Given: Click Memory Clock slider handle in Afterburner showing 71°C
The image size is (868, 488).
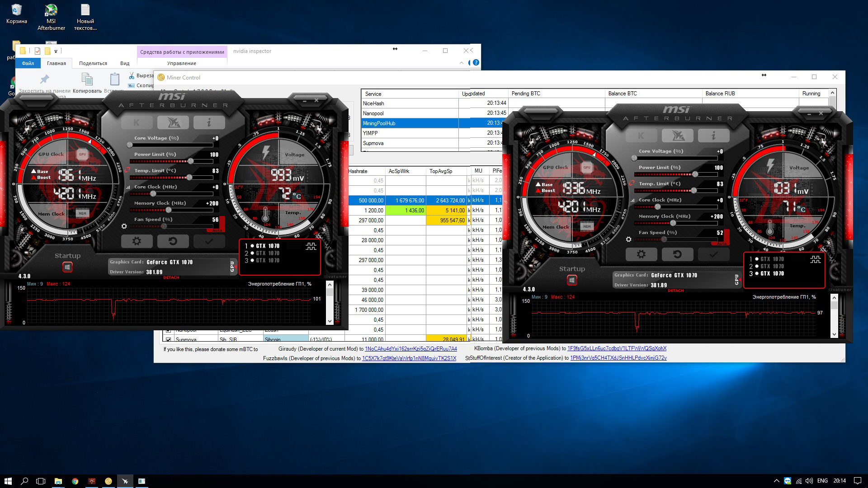Looking at the screenshot, I should (673, 223).
